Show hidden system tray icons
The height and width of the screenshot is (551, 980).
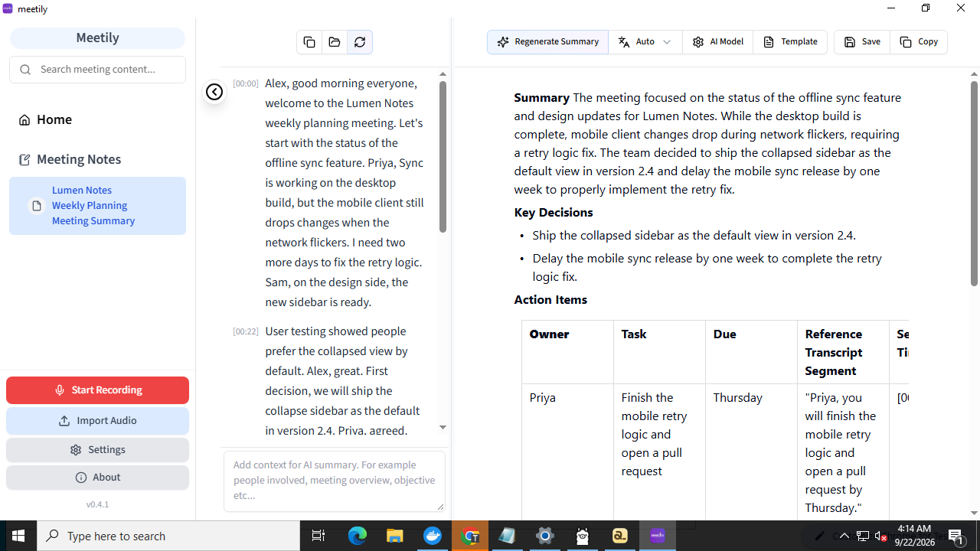pyautogui.click(x=844, y=536)
